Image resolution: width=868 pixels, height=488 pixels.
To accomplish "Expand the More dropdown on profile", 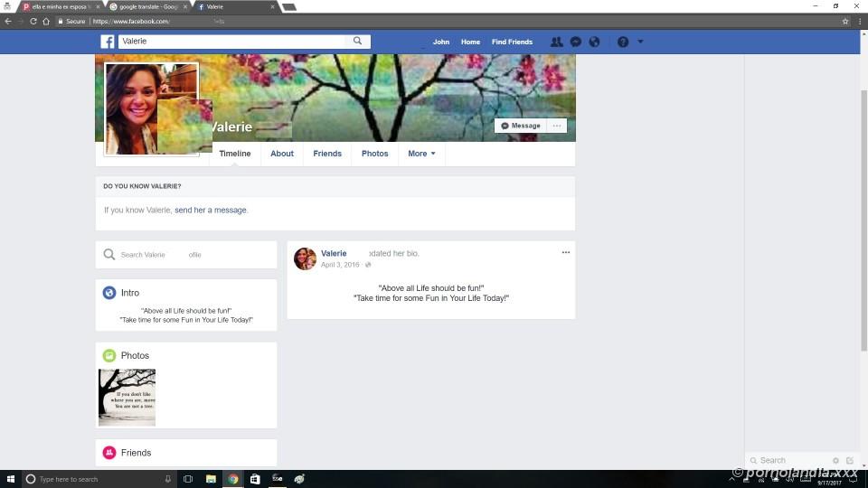I will (421, 154).
